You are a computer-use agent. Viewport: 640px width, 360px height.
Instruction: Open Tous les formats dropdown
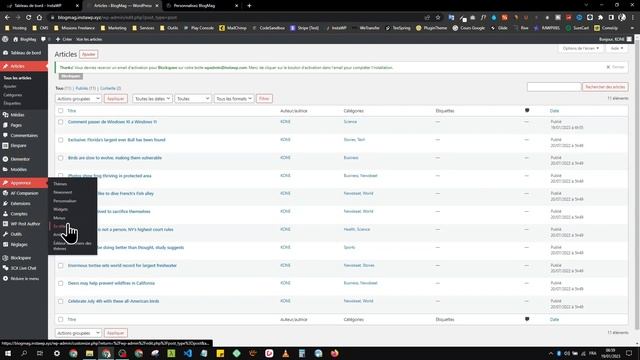[x=233, y=99]
